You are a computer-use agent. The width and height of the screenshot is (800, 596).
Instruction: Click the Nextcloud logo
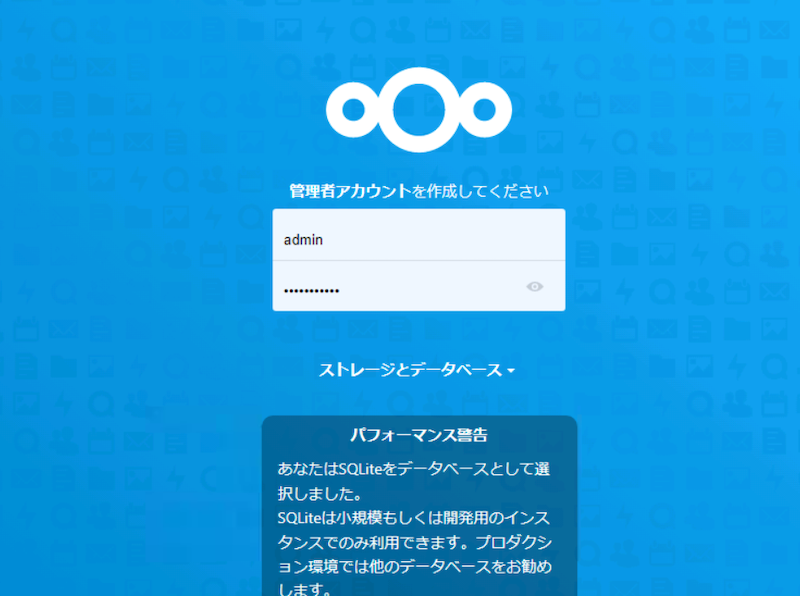(418, 110)
